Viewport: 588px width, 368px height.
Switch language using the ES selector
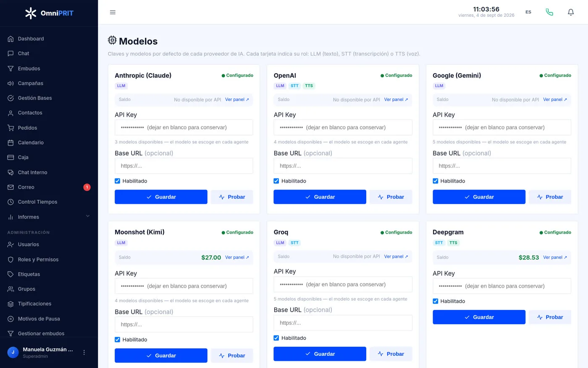pos(528,12)
